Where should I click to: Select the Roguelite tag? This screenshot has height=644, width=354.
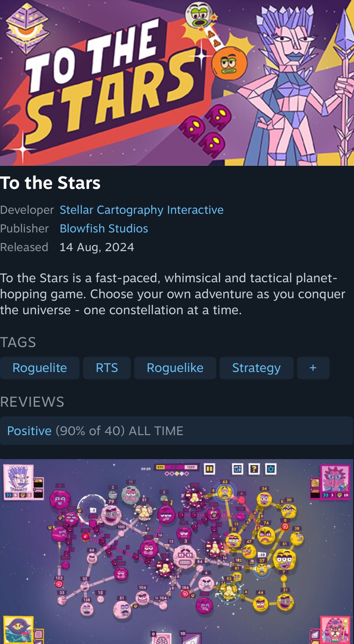40,368
